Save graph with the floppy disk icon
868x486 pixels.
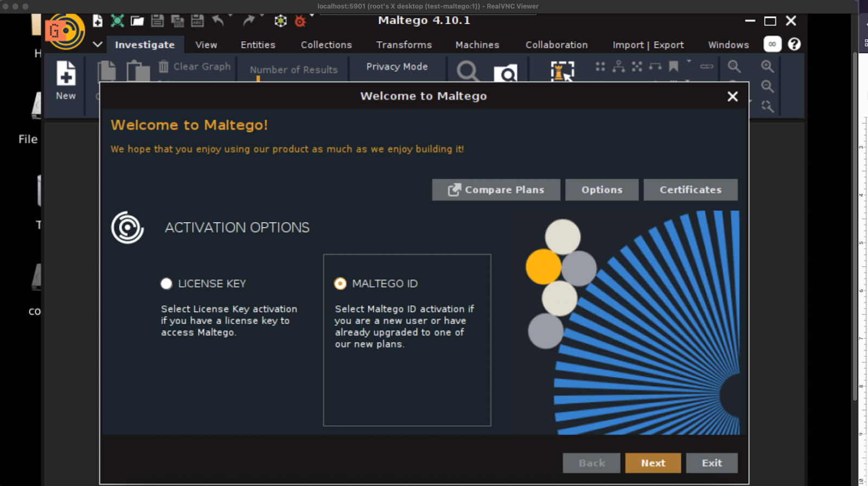point(157,21)
